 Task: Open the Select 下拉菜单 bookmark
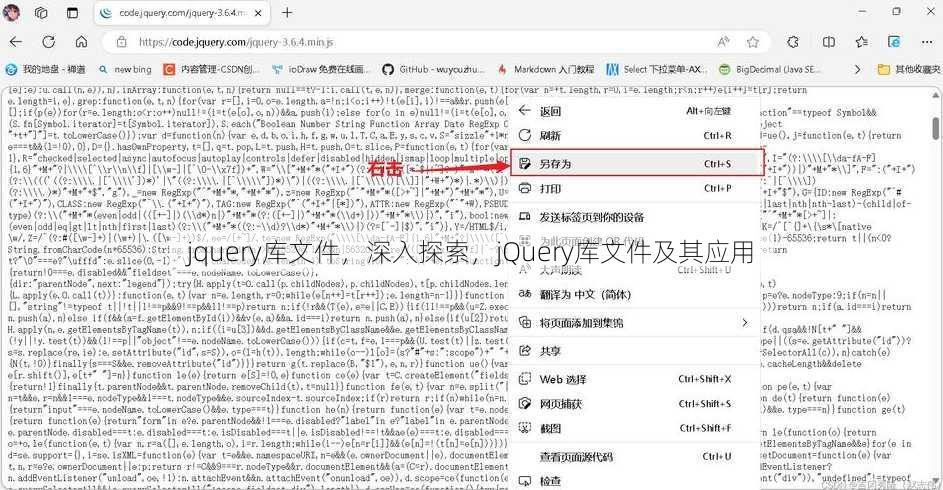pyautogui.click(x=657, y=69)
